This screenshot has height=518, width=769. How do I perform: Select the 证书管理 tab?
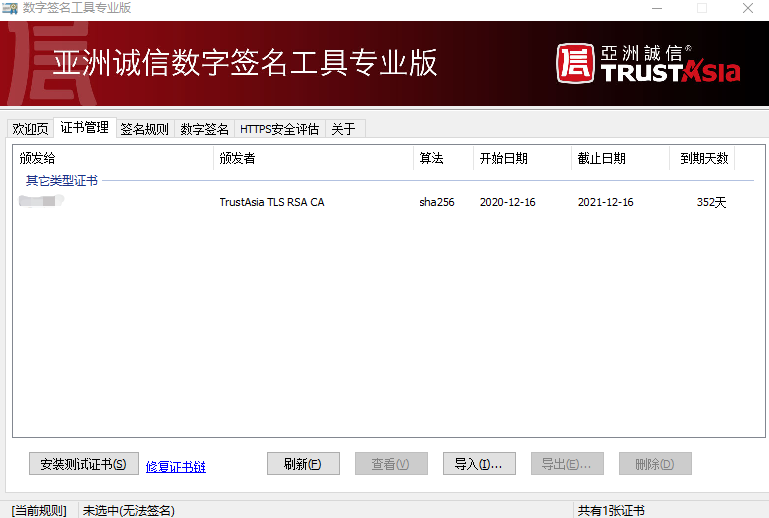coord(84,128)
